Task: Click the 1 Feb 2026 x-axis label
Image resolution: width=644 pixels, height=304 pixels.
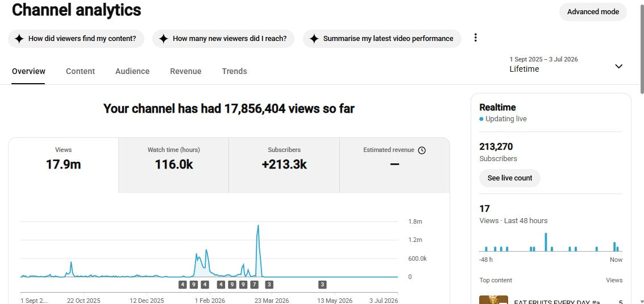Action: point(210,301)
